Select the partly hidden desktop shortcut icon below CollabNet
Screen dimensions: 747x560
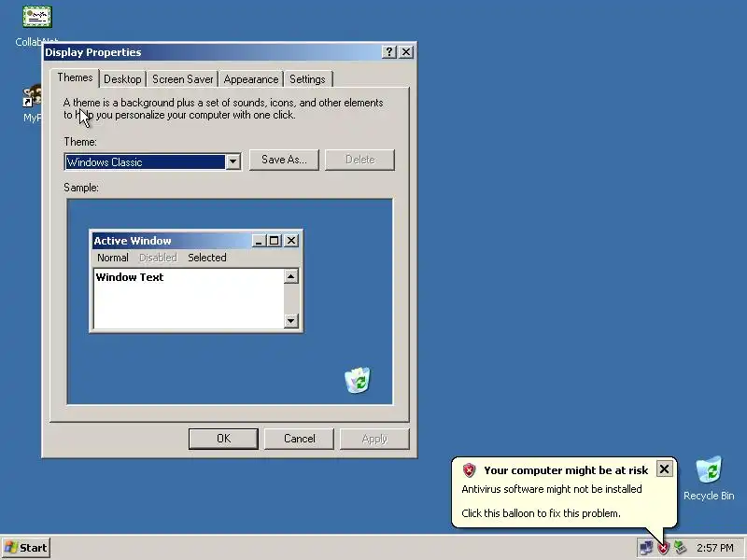pos(32,97)
